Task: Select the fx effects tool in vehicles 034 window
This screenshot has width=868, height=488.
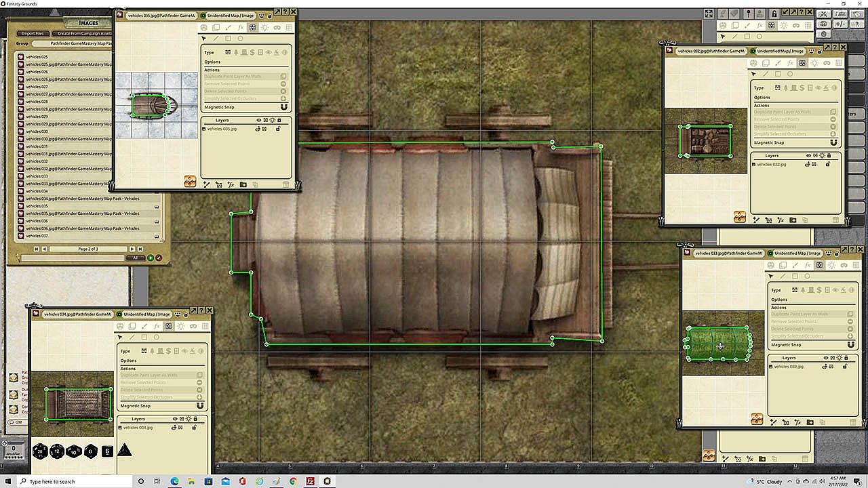Action: 155,326
